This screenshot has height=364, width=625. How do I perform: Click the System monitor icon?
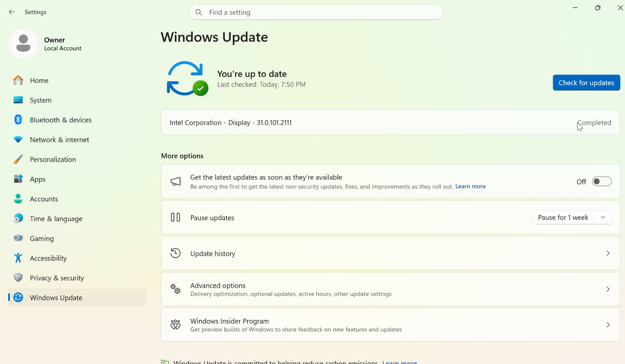[x=18, y=100]
